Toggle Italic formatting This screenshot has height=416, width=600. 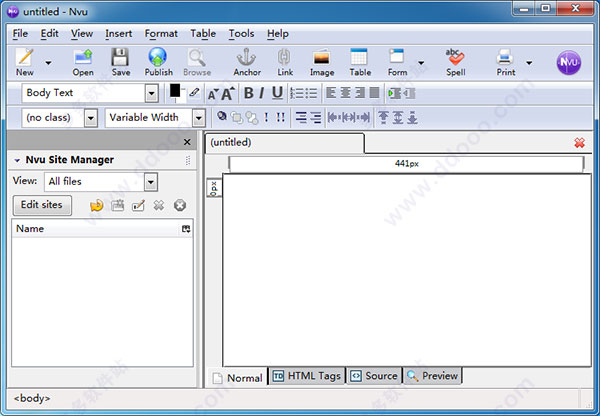[262, 93]
